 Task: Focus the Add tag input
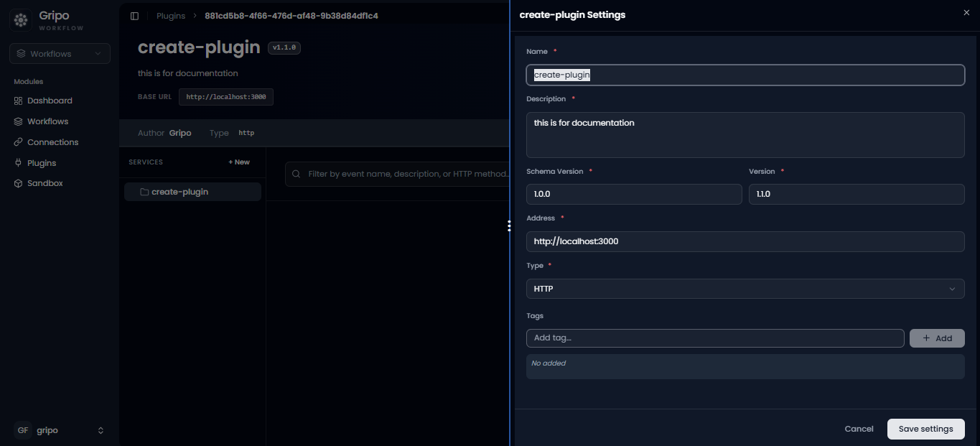tap(715, 338)
